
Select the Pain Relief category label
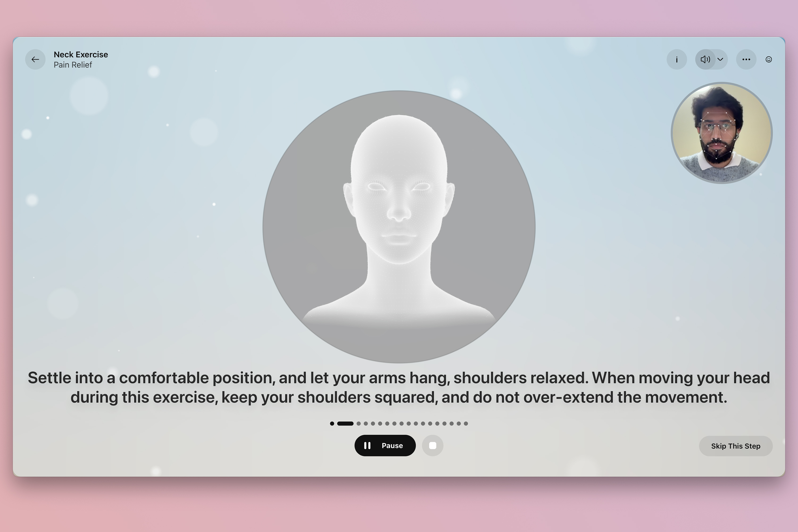click(x=72, y=65)
